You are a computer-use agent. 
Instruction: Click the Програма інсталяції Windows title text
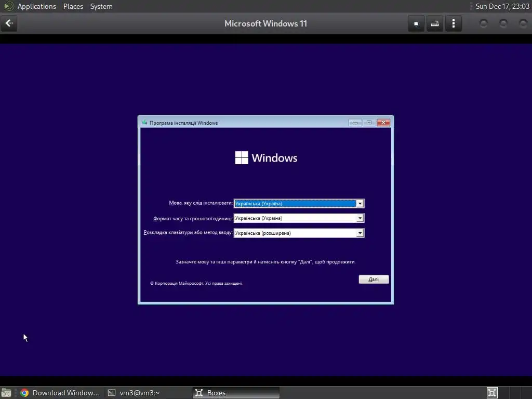pyautogui.click(x=183, y=123)
